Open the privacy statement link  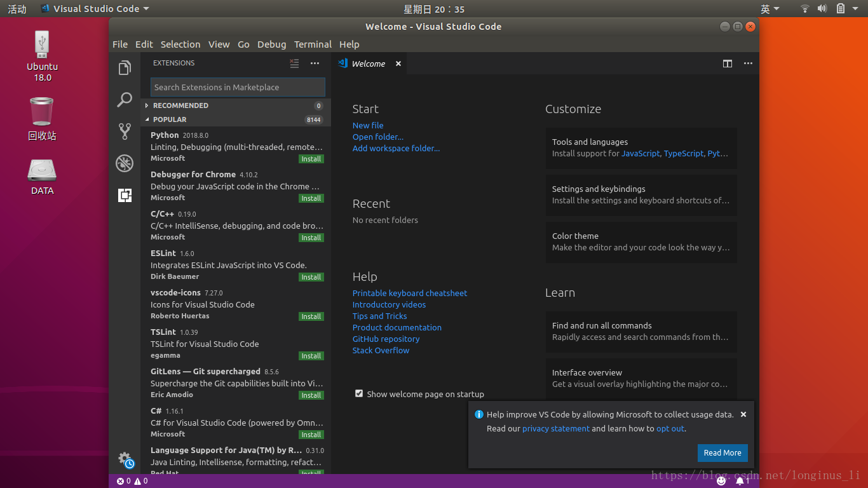[556, 428]
